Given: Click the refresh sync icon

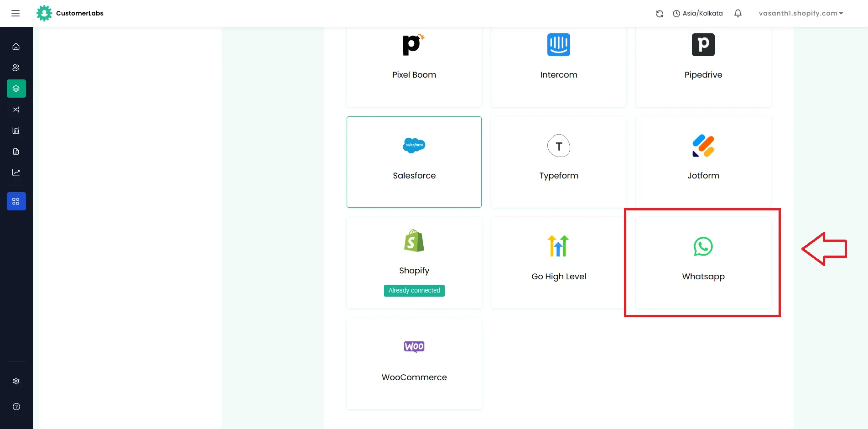Looking at the screenshot, I should [660, 14].
